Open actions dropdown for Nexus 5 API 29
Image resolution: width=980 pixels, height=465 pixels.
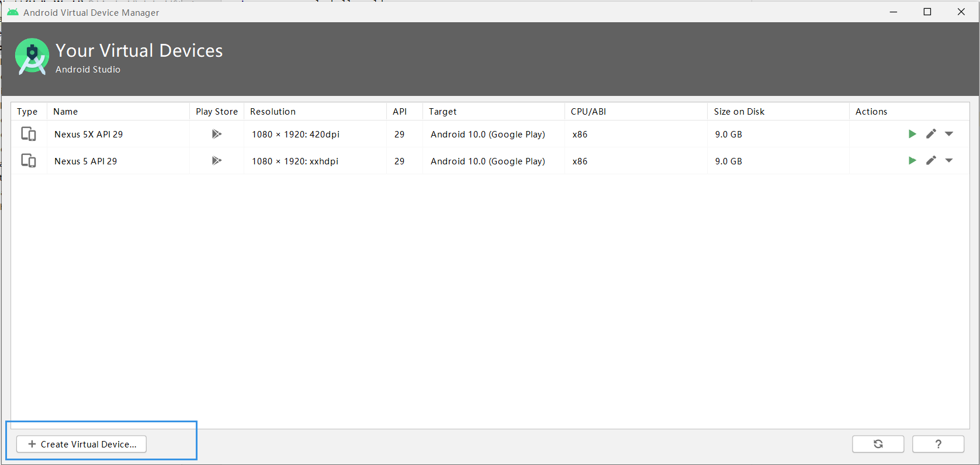click(x=949, y=160)
